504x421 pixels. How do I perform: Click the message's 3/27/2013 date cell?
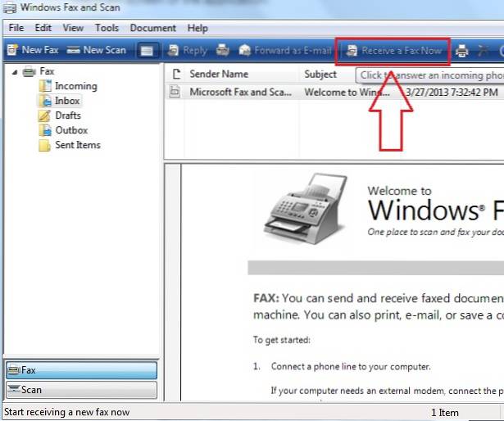tap(452, 93)
